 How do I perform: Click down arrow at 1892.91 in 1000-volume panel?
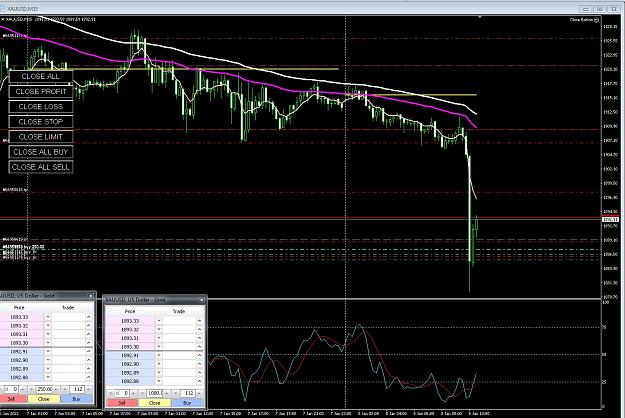pyautogui.click(x=159, y=355)
